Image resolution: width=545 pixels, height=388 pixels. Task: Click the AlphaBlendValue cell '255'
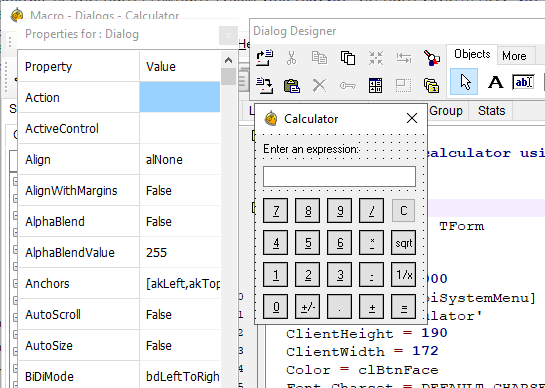(x=180, y=252)
